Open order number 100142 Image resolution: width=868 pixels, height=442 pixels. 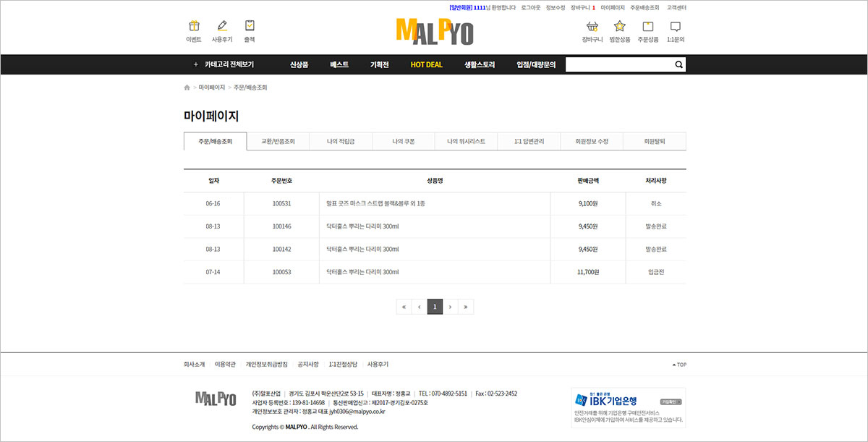click(281, 249)
